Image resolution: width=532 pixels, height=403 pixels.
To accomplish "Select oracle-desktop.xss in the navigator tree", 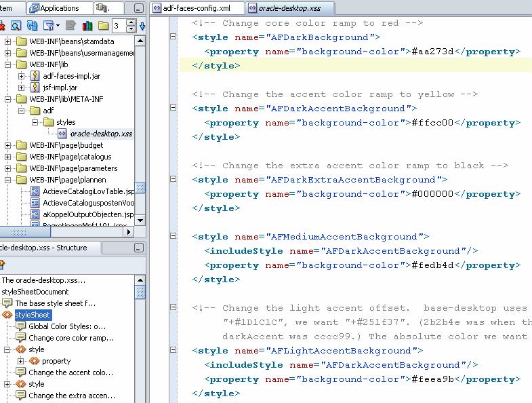I will [x=101, y=134].
